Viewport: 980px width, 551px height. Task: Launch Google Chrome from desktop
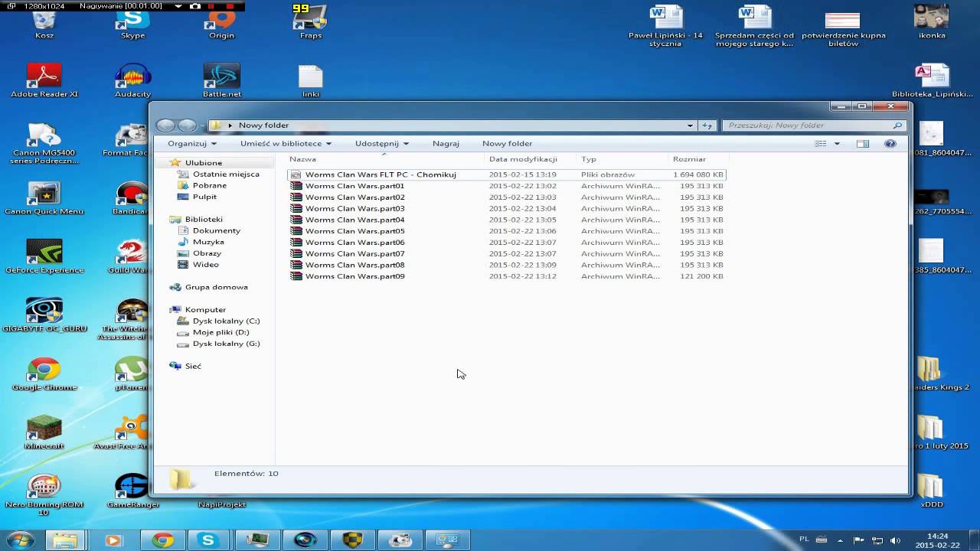pyautogui.click(x=44, y=374)
